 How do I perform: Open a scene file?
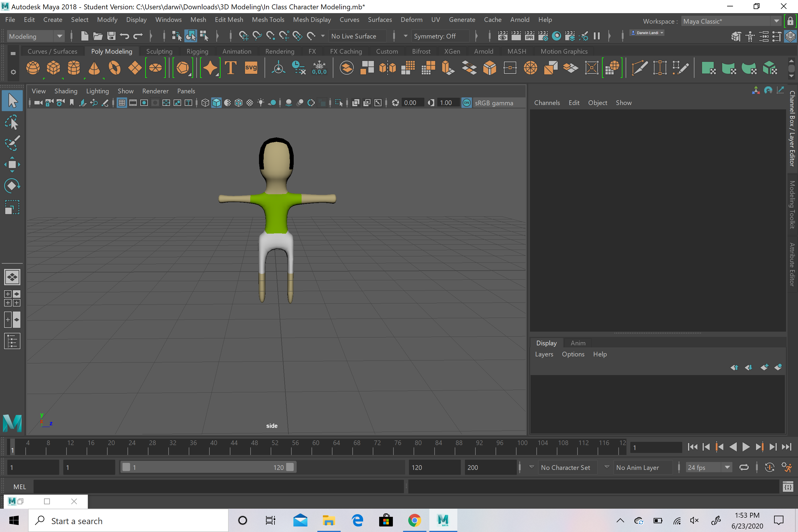98,36
